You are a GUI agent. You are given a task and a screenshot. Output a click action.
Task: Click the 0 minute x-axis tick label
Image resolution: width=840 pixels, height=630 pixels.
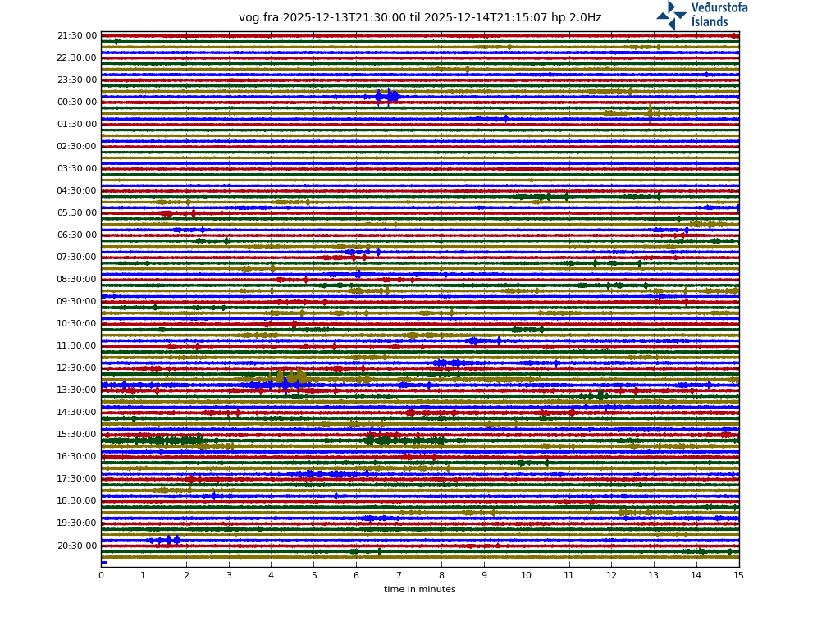(x=101, y=575)
